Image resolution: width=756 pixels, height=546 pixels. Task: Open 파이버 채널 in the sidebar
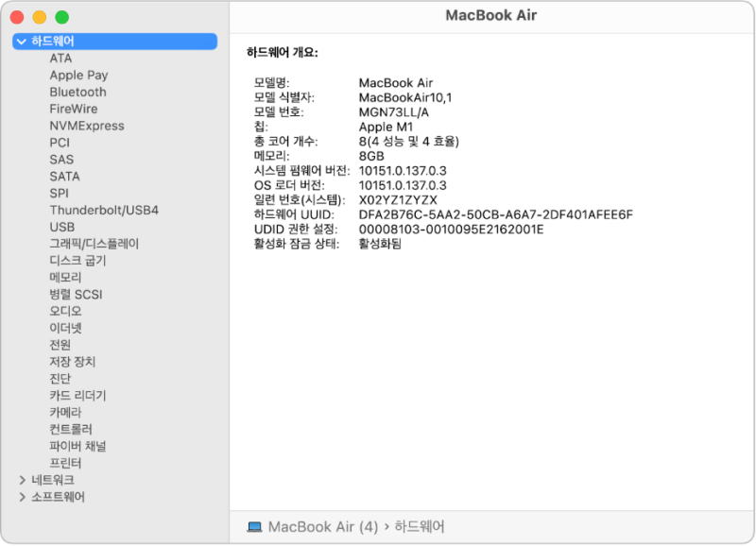click(x=77, y=446)
